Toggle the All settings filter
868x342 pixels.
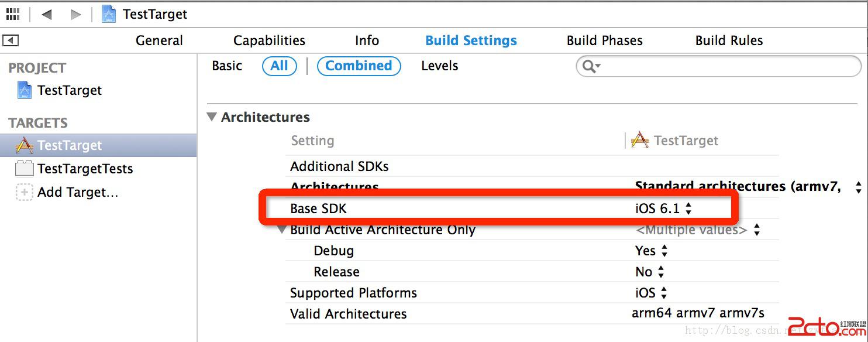coord(280,66)
